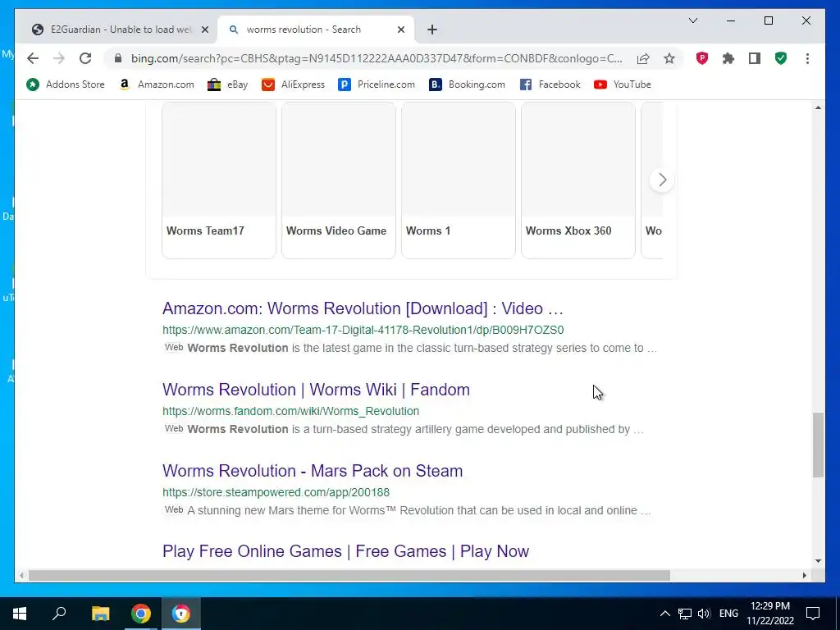Image resolution: width=840 pixels, height=630 pixels.
Task: Open Google Chrome from the taskbar
Action: pyautogui.click(x=141, y=614)
